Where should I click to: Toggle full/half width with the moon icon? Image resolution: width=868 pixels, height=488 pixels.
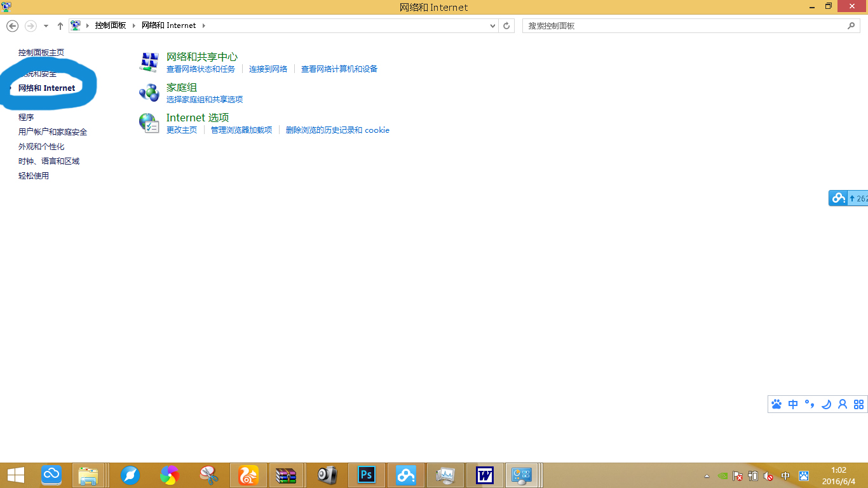[x=826, y=404]
